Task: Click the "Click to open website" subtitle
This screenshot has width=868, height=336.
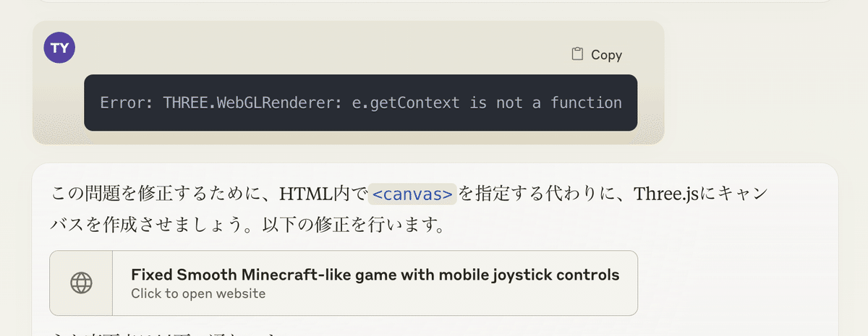Action: (x=198, y=293)
